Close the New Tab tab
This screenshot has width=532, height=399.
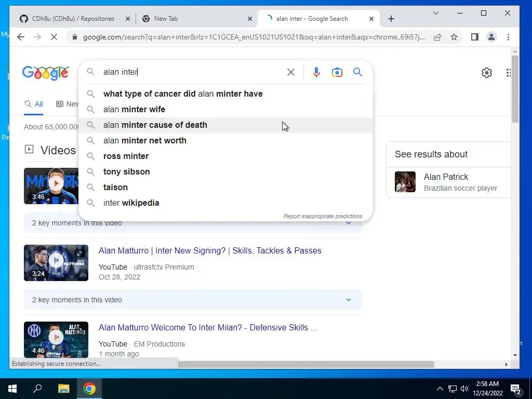[250, 19]
